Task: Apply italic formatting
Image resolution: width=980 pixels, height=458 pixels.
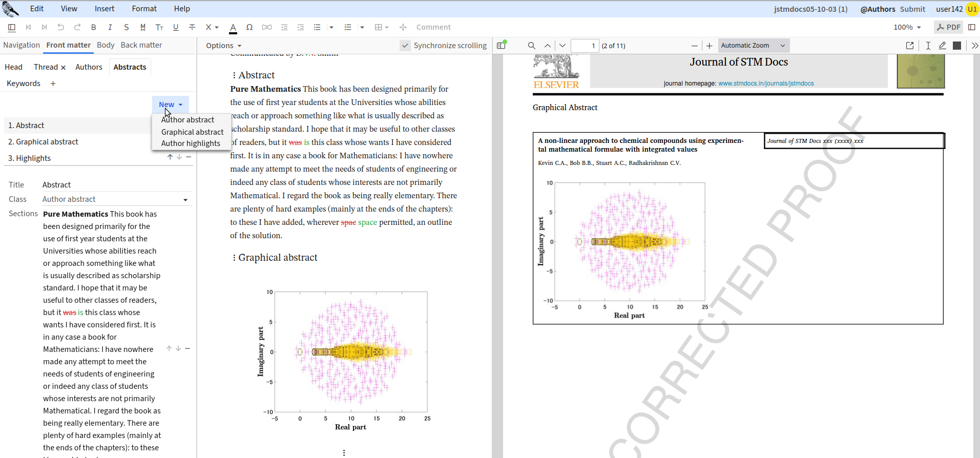Action: pyautogui.click(x=110, y=27)
